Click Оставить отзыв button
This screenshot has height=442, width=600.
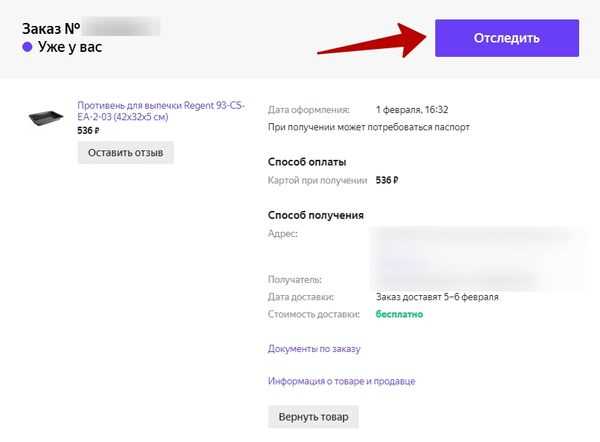pos(126,153)
